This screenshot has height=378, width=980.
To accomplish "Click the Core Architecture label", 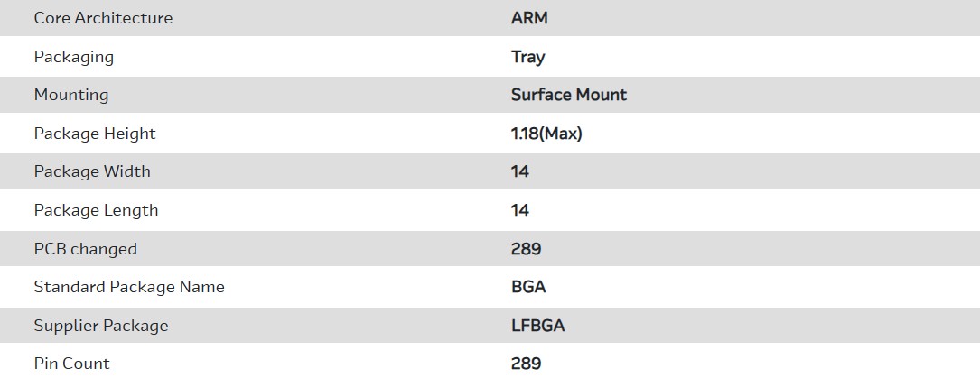I will [103, 18].
